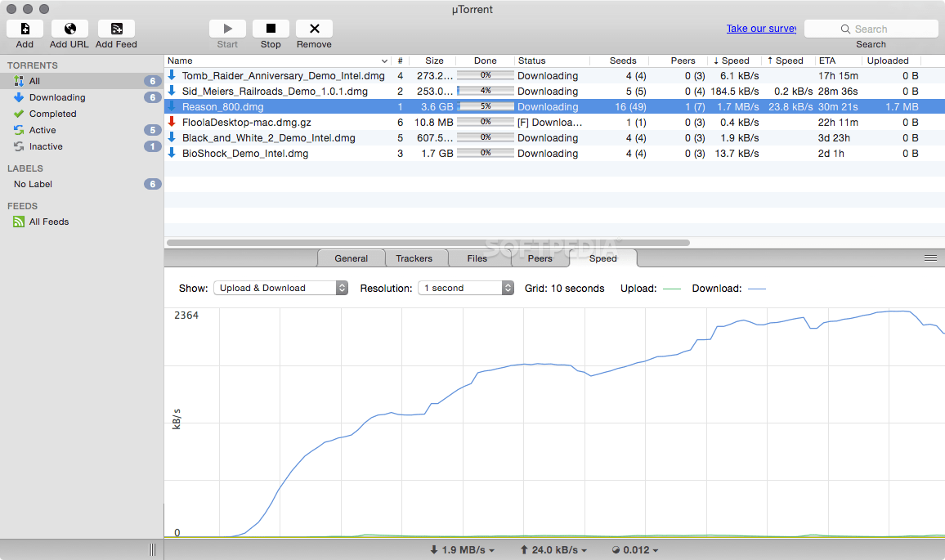Click the Search input field

coord(871,29)
